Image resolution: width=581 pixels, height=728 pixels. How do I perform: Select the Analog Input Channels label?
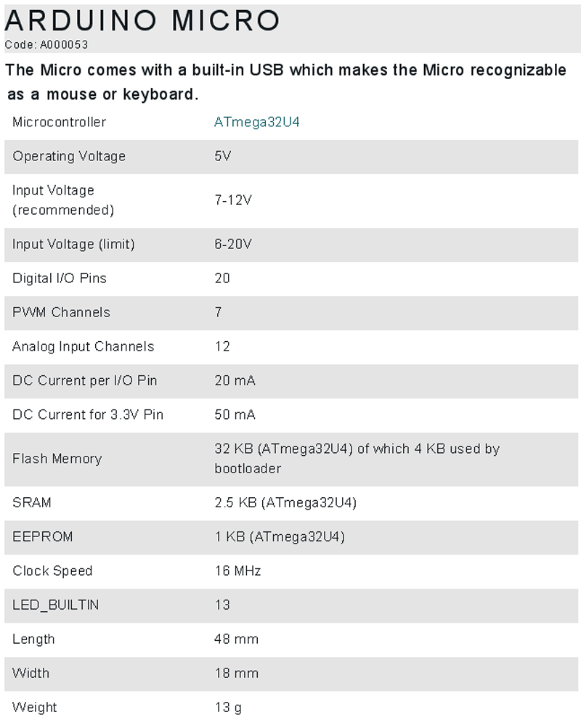pos(83,346)
